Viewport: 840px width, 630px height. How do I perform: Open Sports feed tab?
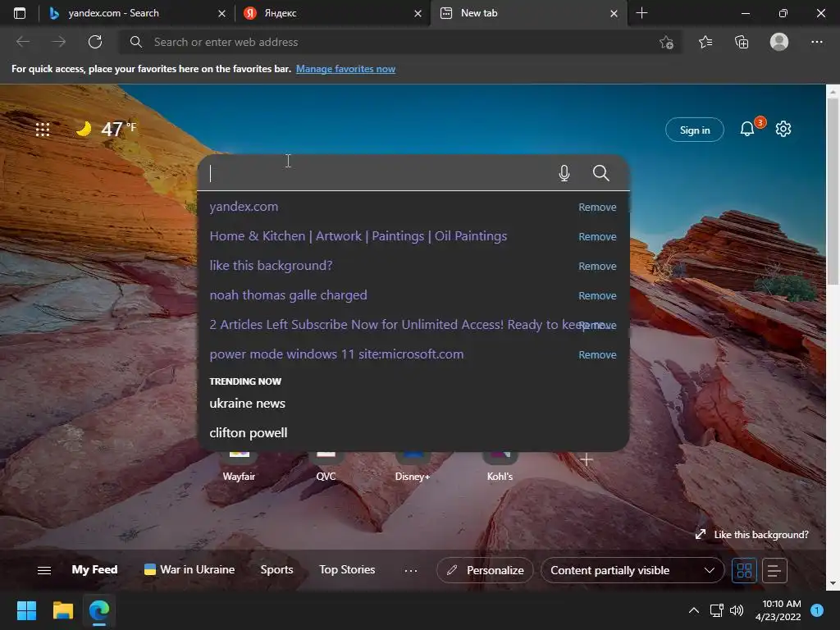tap(277, 569)
